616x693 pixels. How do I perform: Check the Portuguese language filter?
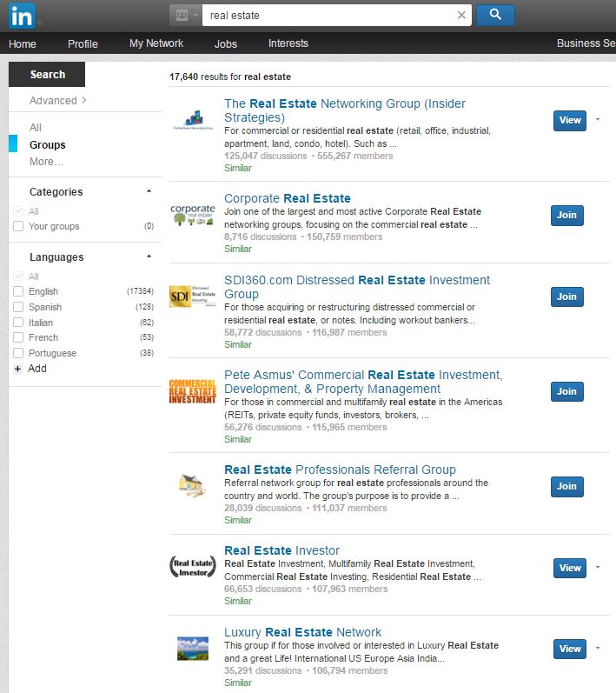(18, 353)
